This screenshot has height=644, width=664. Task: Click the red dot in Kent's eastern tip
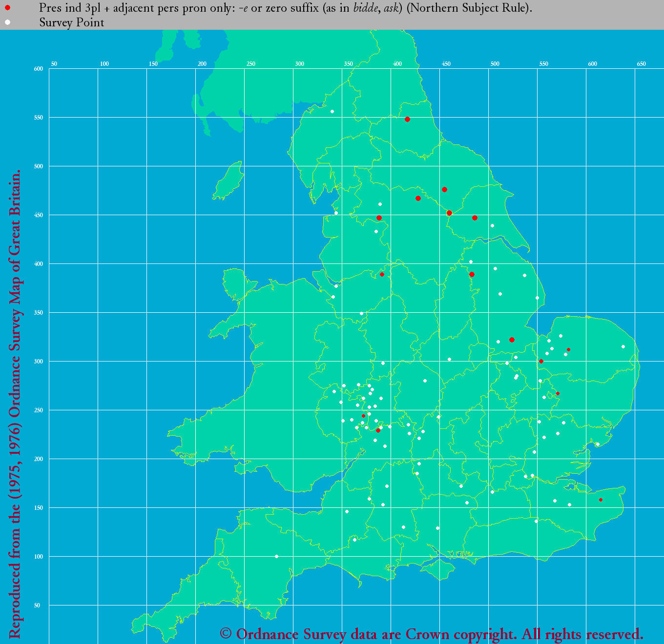(601, 500)
